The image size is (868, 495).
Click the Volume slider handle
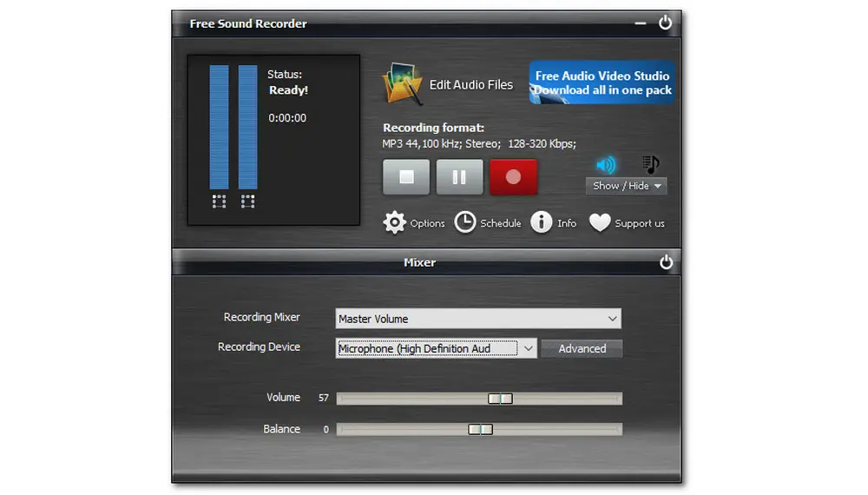point(500,399)
